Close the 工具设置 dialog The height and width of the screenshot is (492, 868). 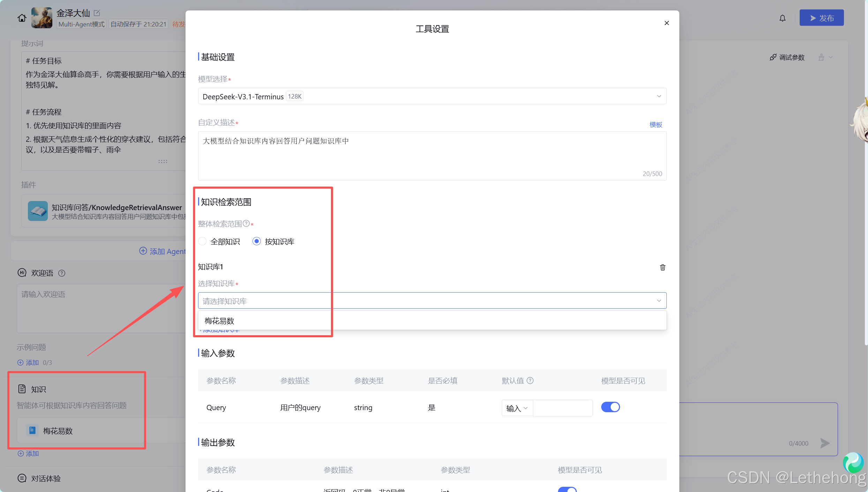(x=666, y=23)
